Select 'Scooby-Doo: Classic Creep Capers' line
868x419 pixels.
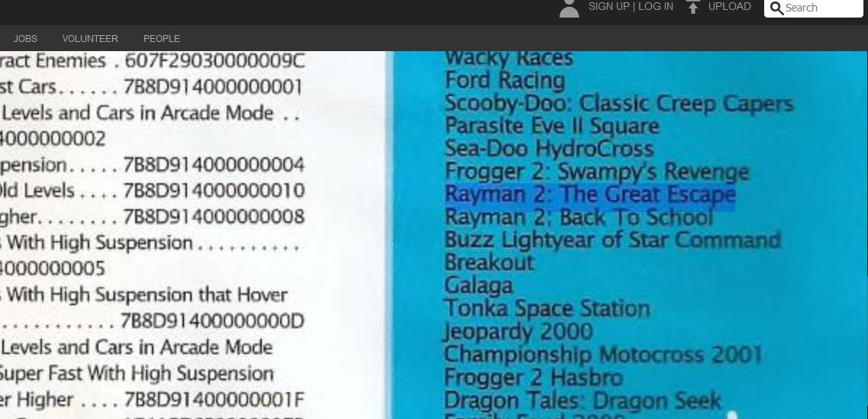pos(619,104)
